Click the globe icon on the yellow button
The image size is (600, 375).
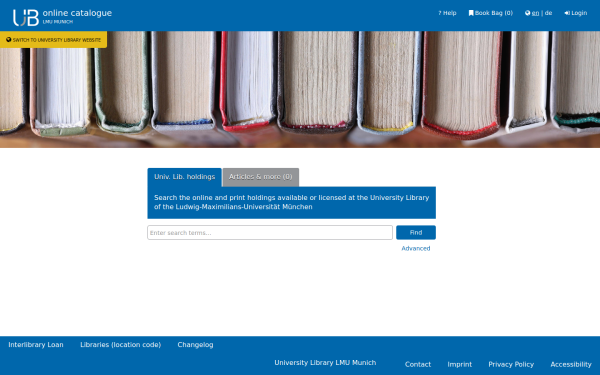[x=8, y=40]
